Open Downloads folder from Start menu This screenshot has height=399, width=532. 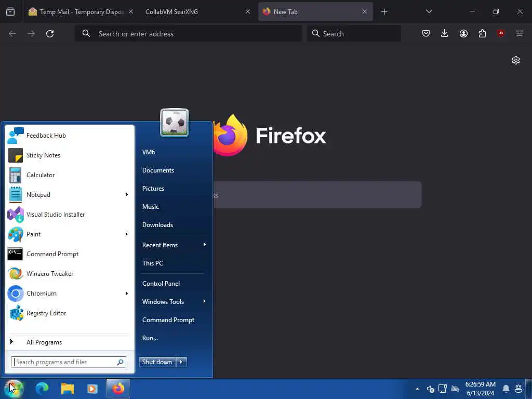(x=158, y=224)
